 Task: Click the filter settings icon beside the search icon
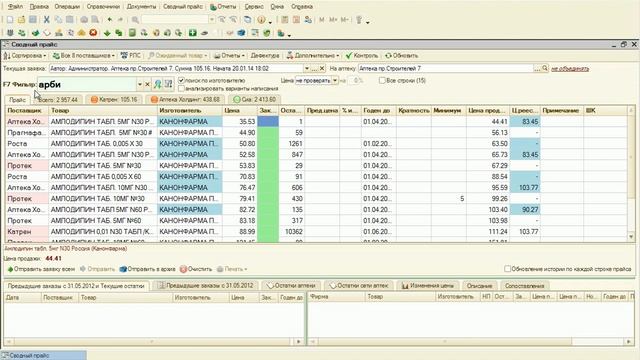click(x=168, y=84)
